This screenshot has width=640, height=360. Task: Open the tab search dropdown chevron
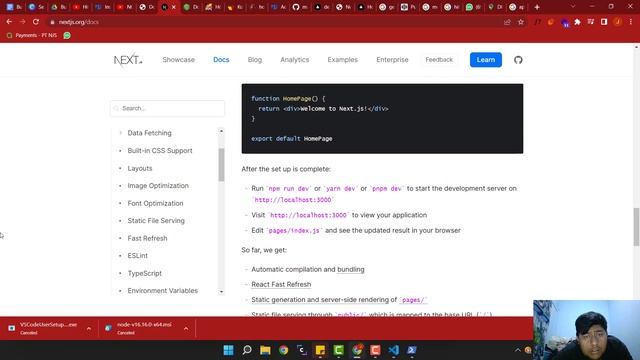(x=573, y=7)
